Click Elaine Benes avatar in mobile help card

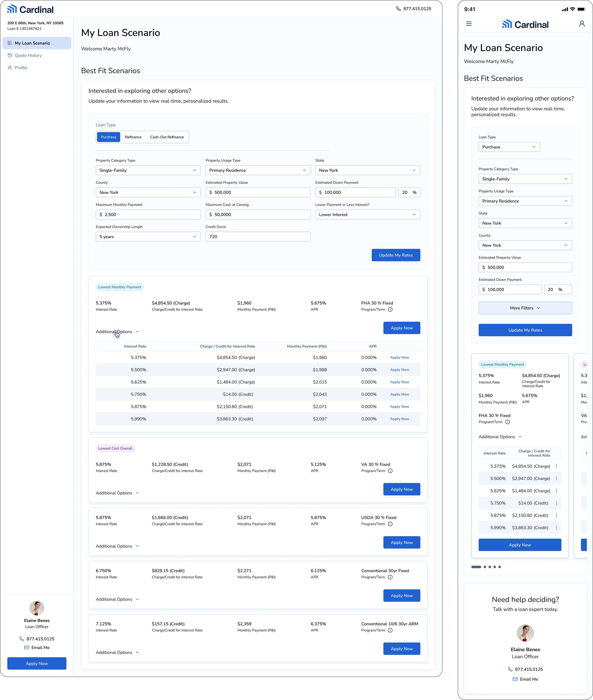coord(525,633)
